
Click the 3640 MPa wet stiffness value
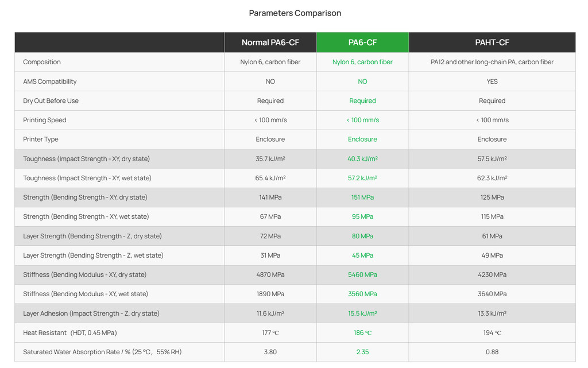[492, 294]
